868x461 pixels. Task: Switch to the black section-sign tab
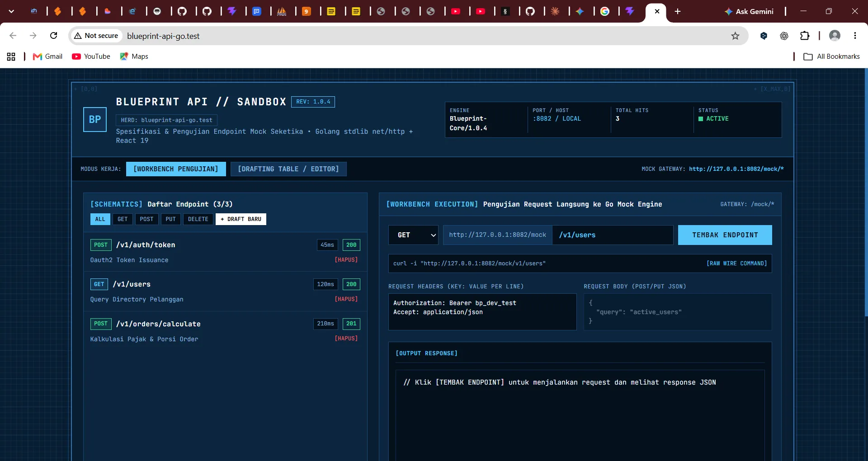[505, 11]
